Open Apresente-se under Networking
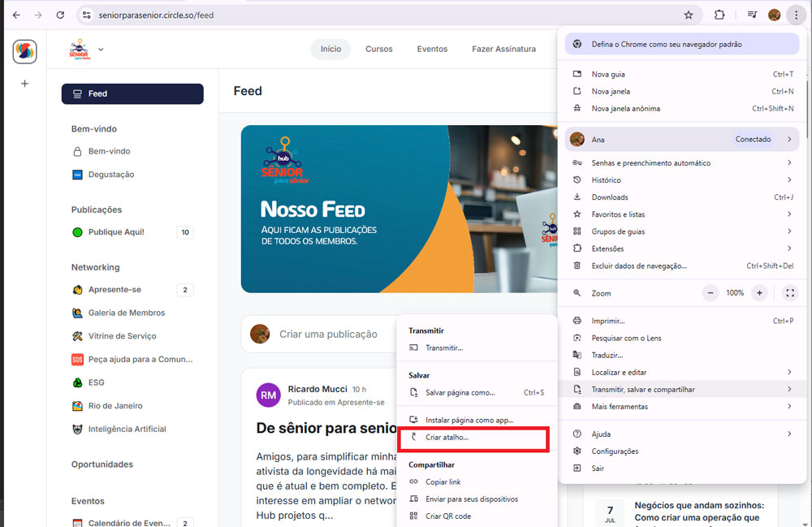This screenshot has height=527, width=812. point(132,289)
